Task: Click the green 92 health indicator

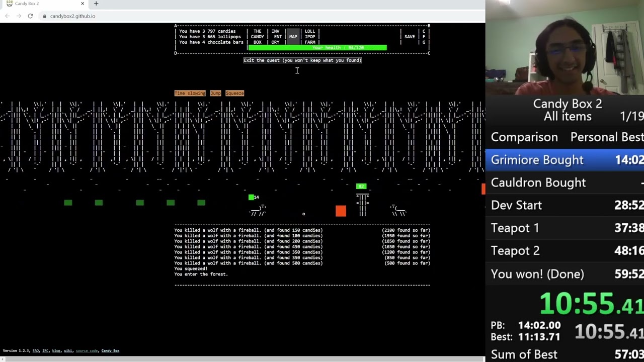Action: point(361,187)
